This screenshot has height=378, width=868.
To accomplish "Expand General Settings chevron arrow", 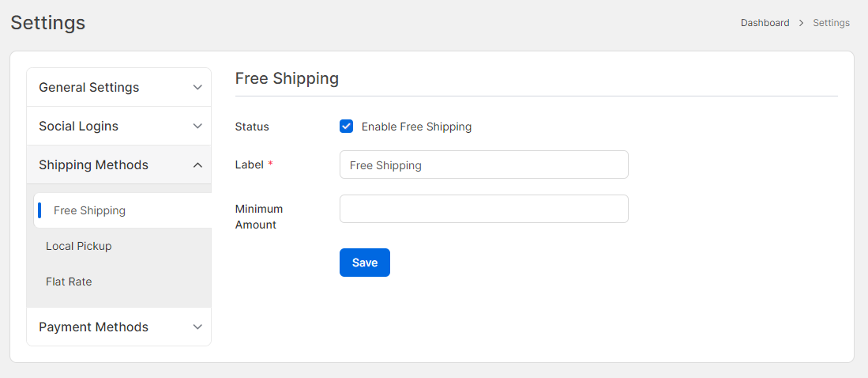I will tap(197, 88).
